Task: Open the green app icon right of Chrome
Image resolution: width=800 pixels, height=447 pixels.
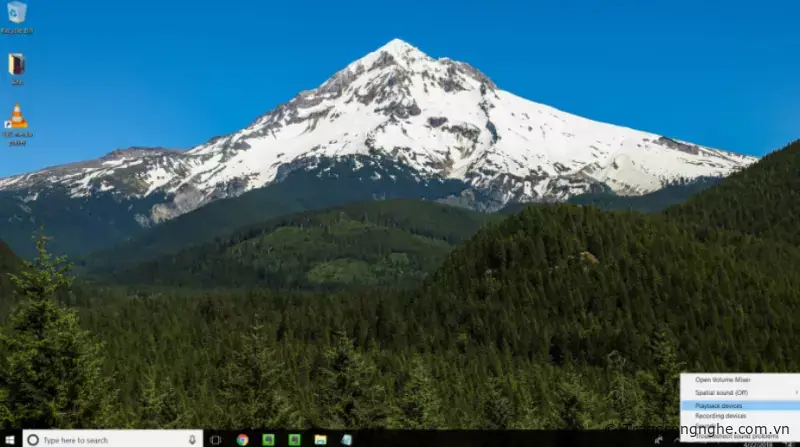Action: coord(268,439)
